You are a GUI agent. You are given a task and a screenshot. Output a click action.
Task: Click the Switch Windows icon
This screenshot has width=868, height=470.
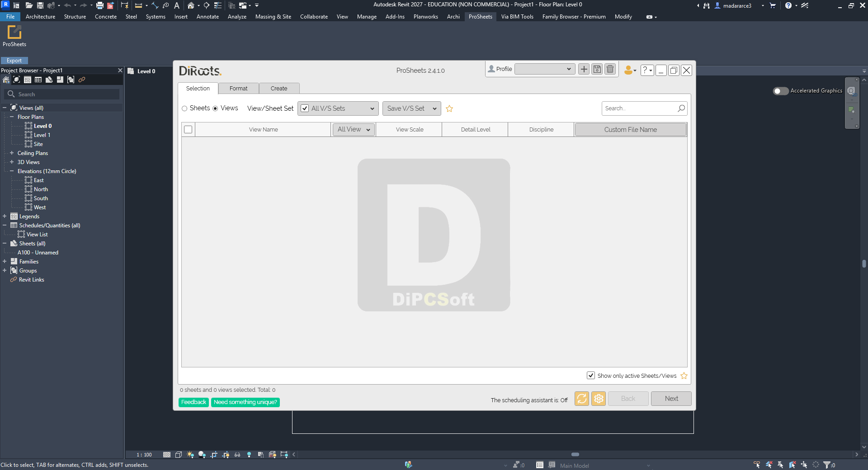243,5
